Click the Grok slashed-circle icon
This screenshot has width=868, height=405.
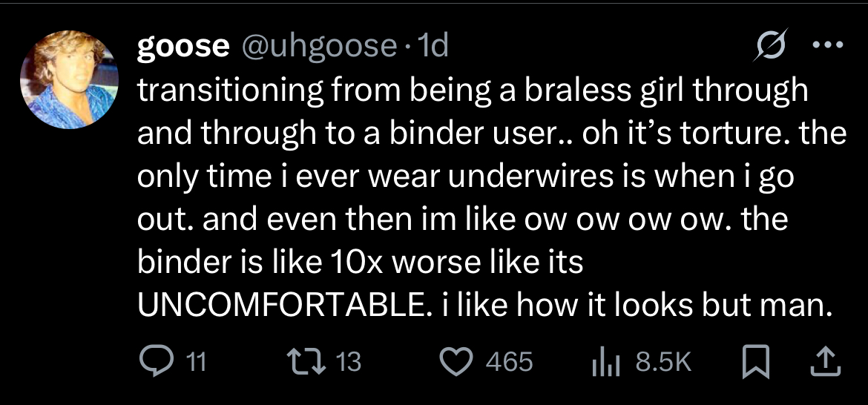coord(769,46)
